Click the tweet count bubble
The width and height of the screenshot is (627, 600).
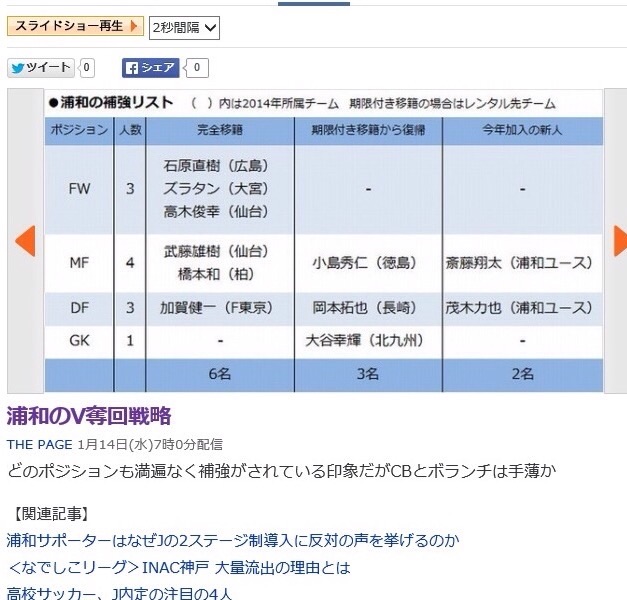87,68
